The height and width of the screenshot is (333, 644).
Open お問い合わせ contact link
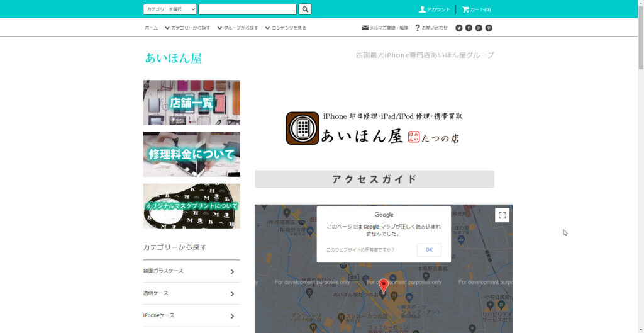coord(435,28)
